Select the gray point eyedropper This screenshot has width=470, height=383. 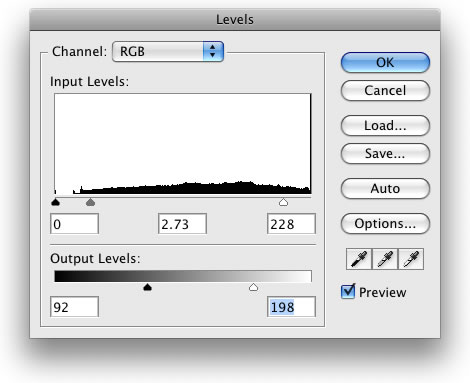(x=385, y=259)
